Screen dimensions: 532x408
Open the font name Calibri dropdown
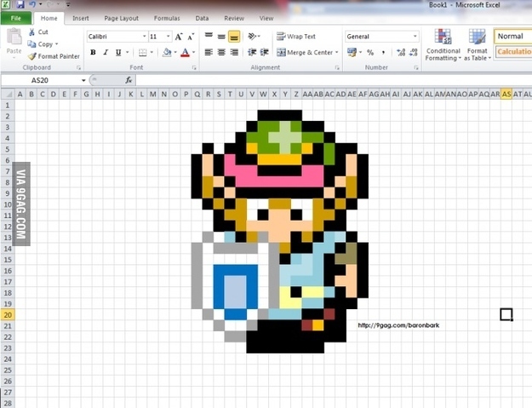pos(144,37)
